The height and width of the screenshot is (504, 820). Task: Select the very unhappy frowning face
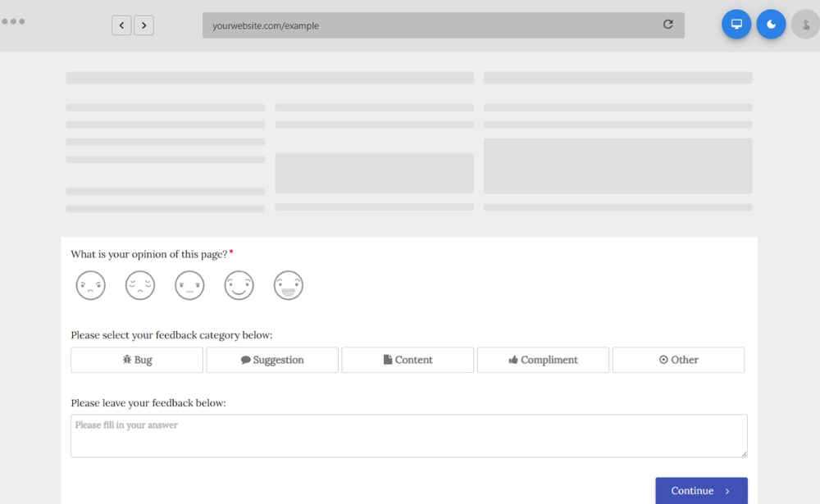(90, 285)
